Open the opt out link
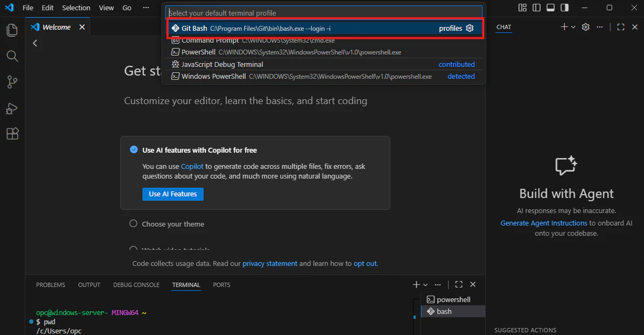Viewport: 644px width, 335px height. point(365,264)
